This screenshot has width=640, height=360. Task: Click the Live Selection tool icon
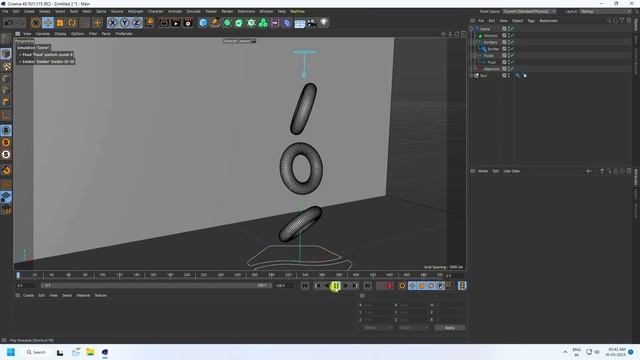(36, 23)
